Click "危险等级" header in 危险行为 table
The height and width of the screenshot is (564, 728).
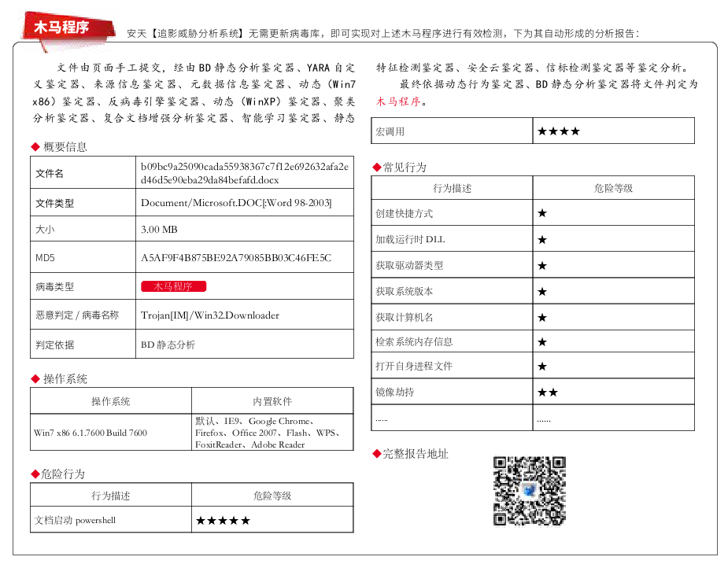272,496
